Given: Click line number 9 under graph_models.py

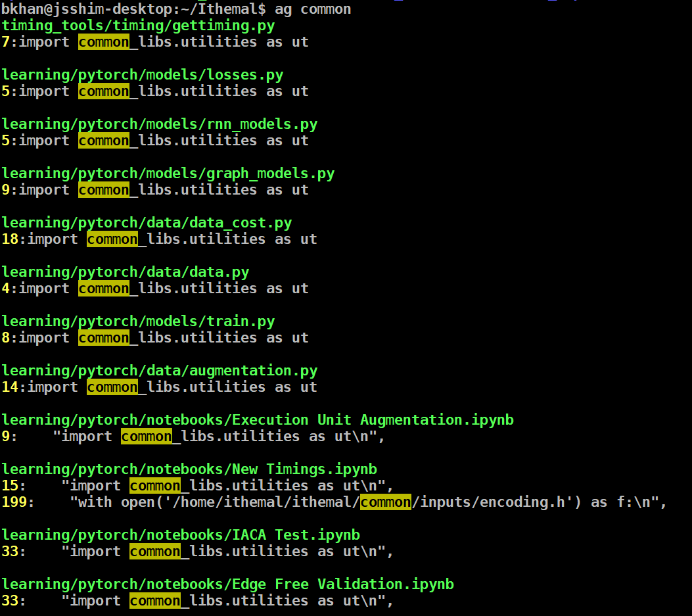Looking at the screenshot, I should [5, 190].
